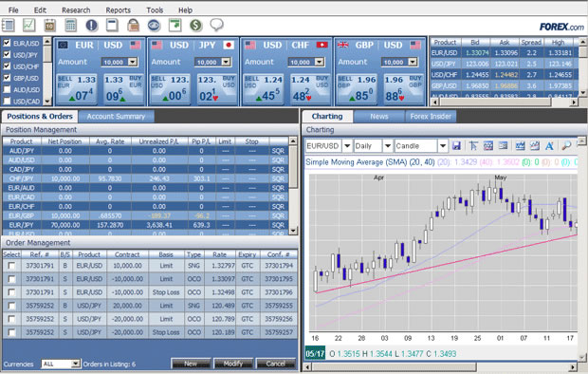The width and height of the screenshot is (588, 374).
Task: Uncheck the EUR/USD pair checkbox
Action: click(x=7, y=43)
